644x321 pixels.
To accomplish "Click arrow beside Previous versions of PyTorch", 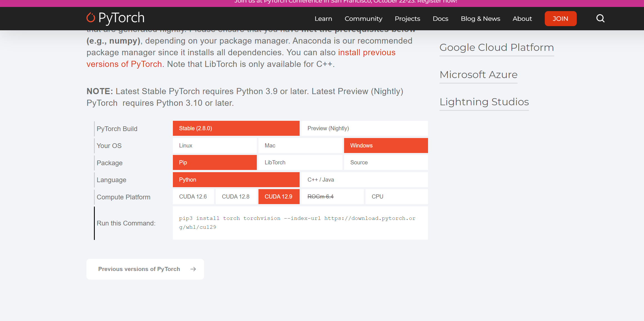I will click(x=193, y=269).
